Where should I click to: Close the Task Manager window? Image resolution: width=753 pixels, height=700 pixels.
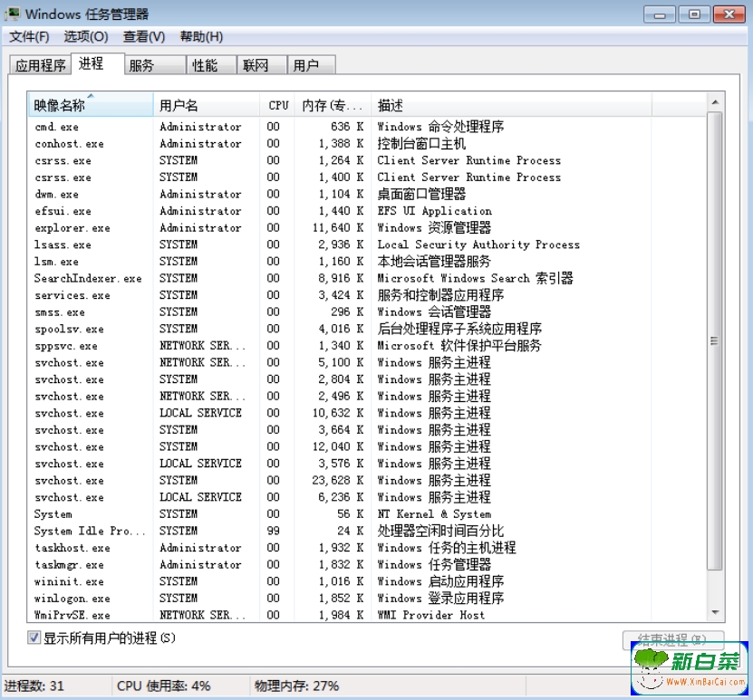coord(729,14)
